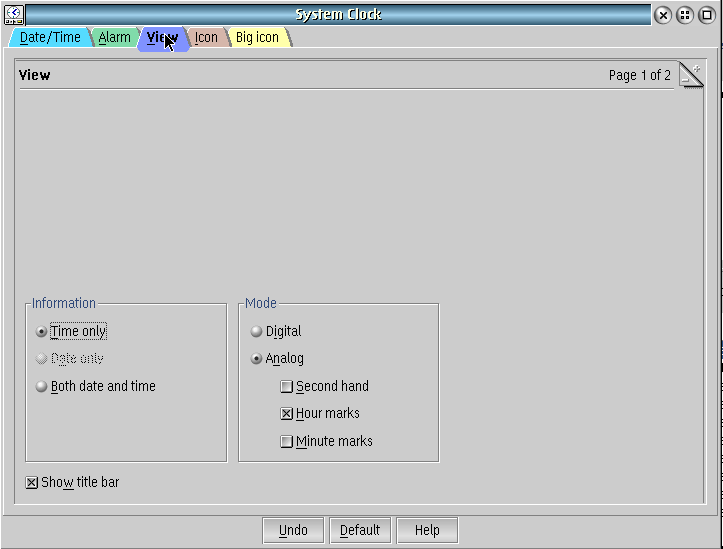Select the Time only radio button

click(71, 331)
